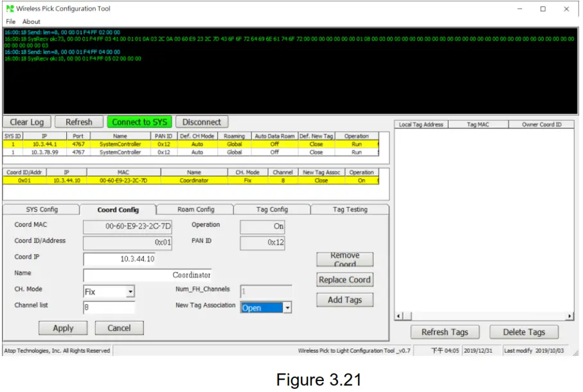The width and height of the screenshot is (583, 392).
Task: Click the Coord IP input field
Action: 120,259
